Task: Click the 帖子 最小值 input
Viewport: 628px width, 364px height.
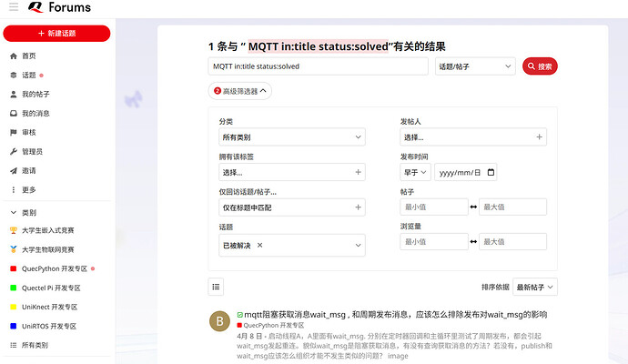Action: (434, 207)
